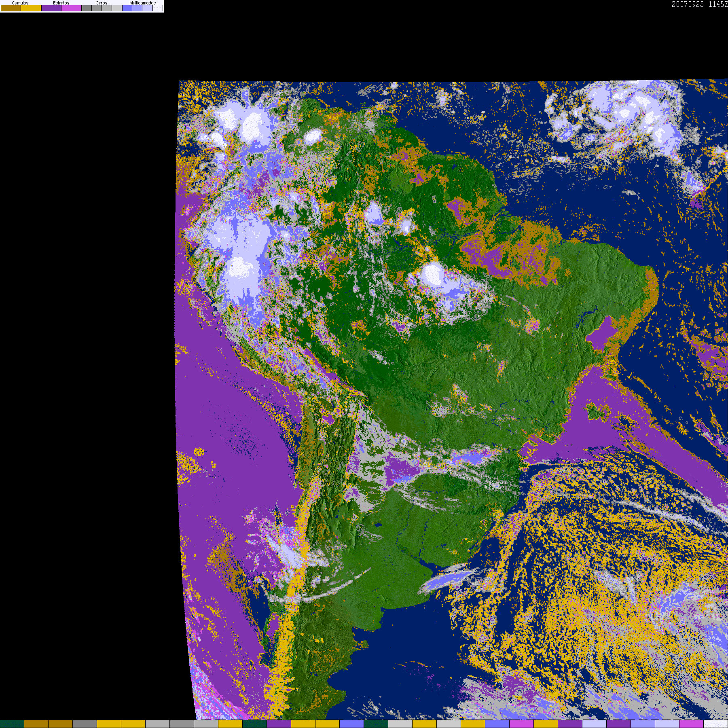
Task: Select the Multicamadas legend label
Action: [142, 3]
